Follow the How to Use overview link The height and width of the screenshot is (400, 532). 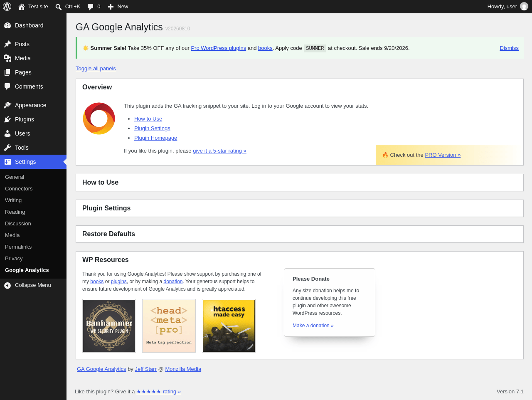click(x=148, y=119)
